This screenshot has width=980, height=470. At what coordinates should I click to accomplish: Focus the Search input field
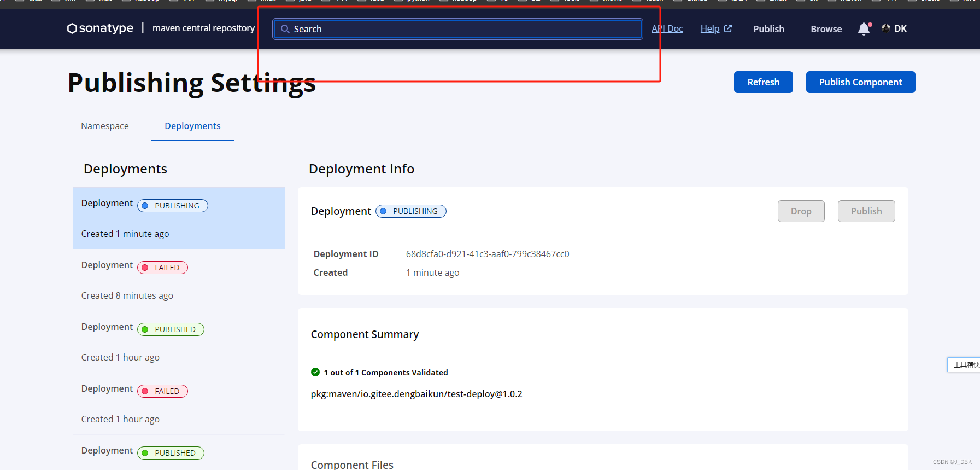click(x=457, y=29)
